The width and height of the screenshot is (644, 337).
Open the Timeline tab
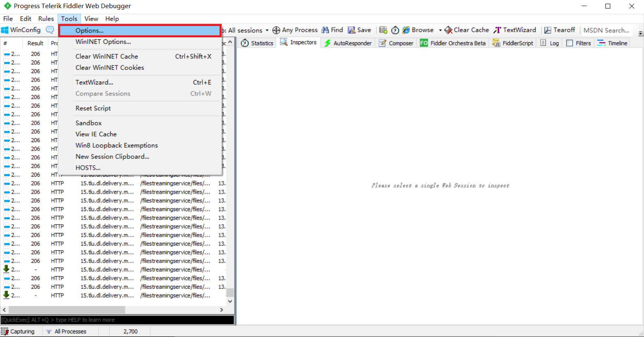pos(612,43)
